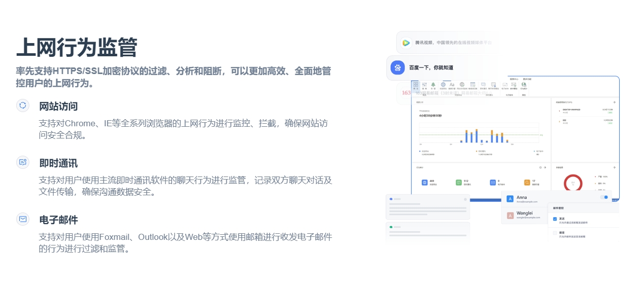Click the 4小时38分钟30秒 duration value
The height and width of the screenshot is (283, 644).
pyautogui.click(x=430, y=116)
